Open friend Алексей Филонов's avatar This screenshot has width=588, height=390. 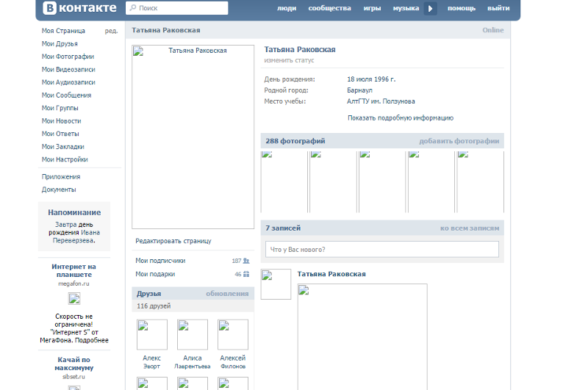(x=233, y=335)
